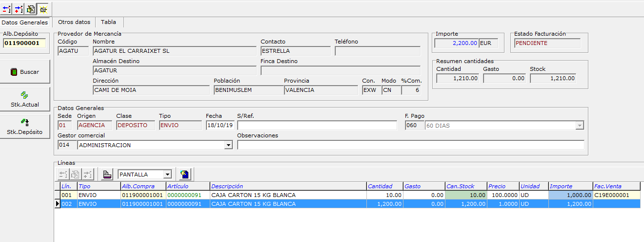The width and height of the screenshot is (644, 242).
Task: Click the greyed-out delete line icon in Líneas
Action: [x=63, y=174]
